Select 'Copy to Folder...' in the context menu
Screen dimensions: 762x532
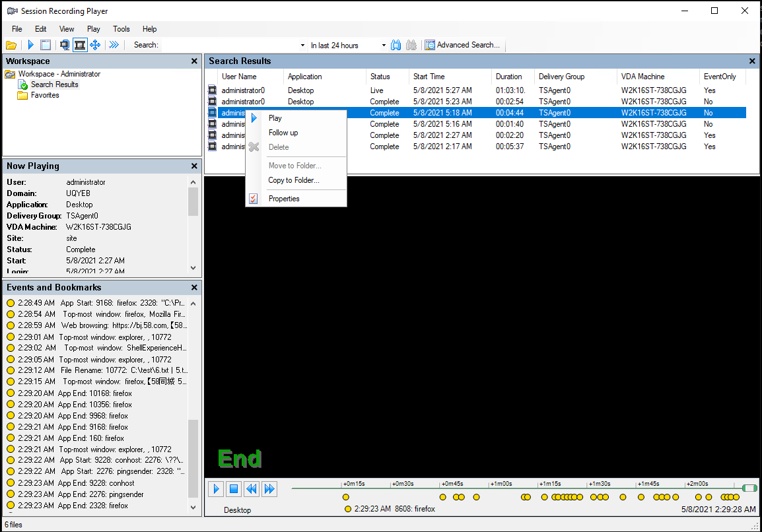coord(293,180)
